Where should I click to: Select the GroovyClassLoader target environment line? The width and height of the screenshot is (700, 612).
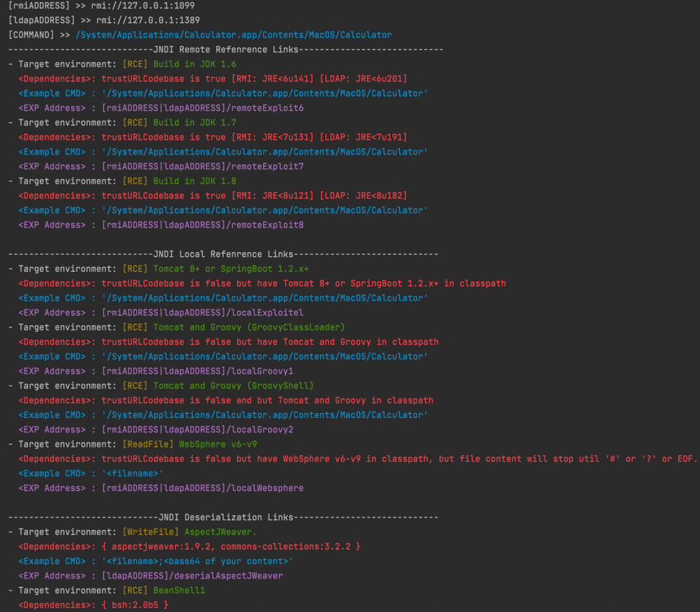point(177,327)
